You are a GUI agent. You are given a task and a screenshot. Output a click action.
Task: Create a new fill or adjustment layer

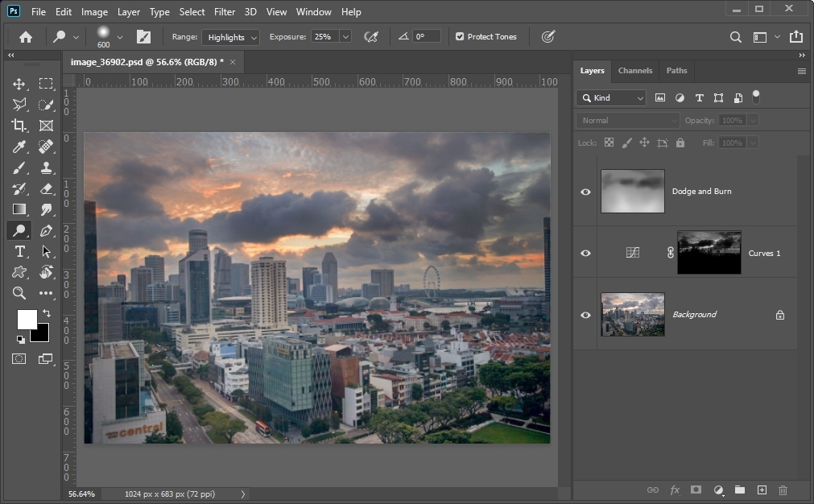(718, 490)
